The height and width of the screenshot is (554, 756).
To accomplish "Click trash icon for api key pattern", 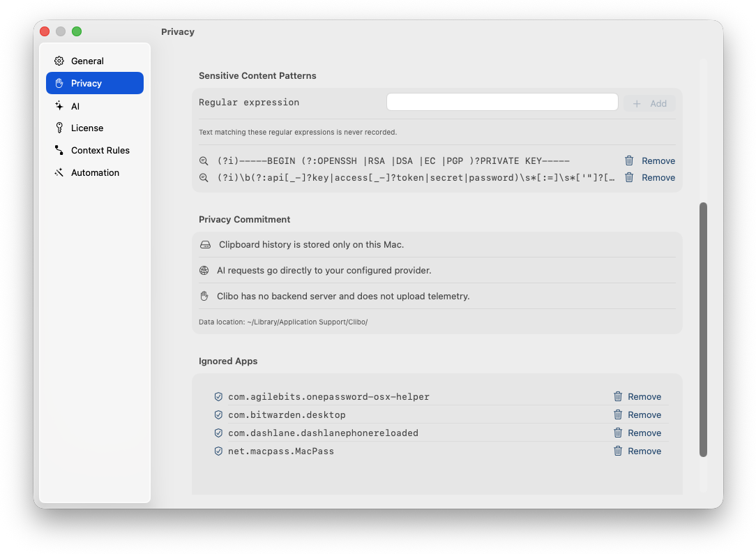I will (629, 177).
